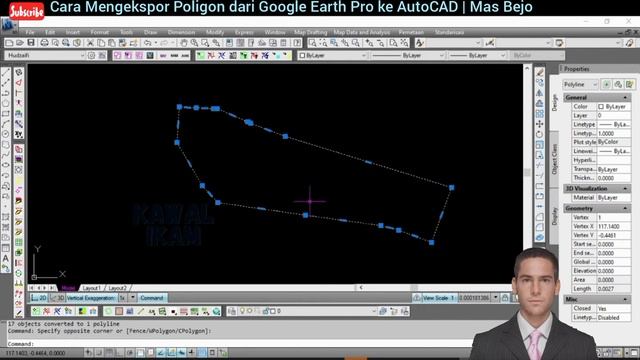
Task: Click the Save icon in toolbar
Action: tap(31, 43)
